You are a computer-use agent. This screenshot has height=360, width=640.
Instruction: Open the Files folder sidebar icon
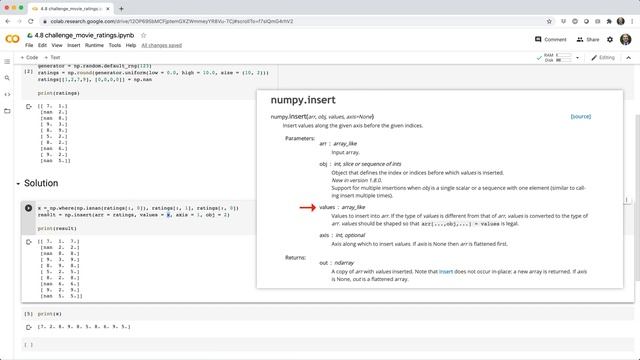tap(7, 111)
